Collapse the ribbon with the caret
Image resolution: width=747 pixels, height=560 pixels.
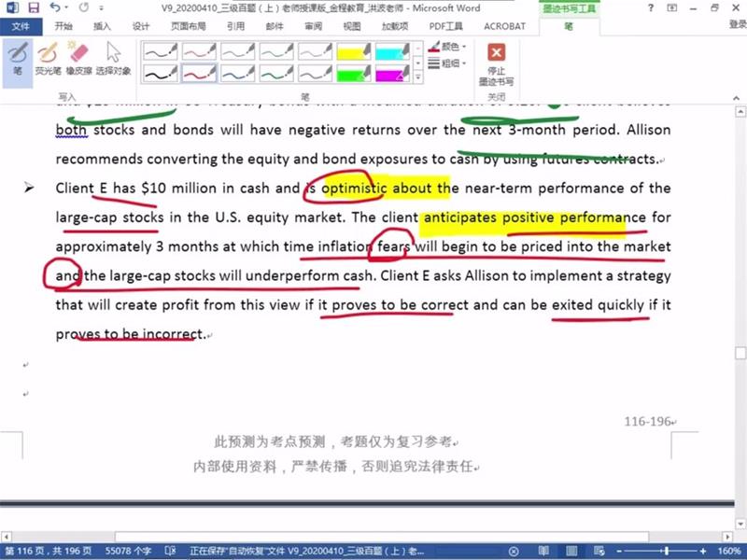tap(737, 98)
